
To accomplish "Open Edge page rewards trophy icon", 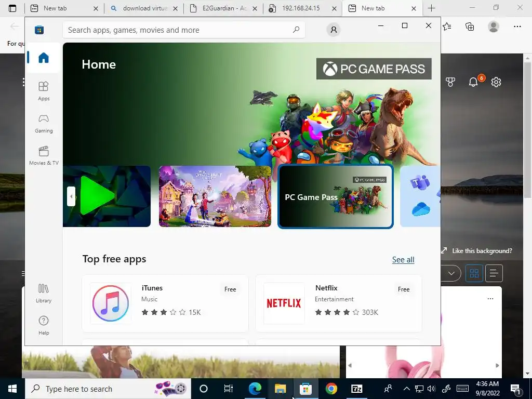I will pyautogui.click(x=450, y=82).
